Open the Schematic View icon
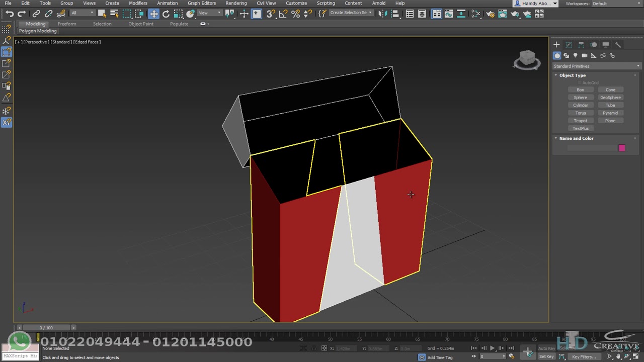This screenshot has height=362, width=644. click(x=461, y=14)
